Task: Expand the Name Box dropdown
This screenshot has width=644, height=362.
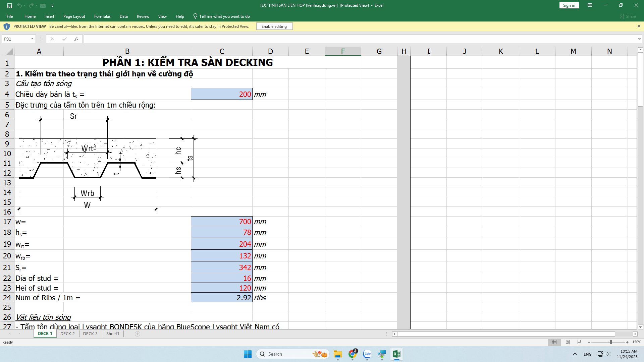Action: (x=32, y=39)
